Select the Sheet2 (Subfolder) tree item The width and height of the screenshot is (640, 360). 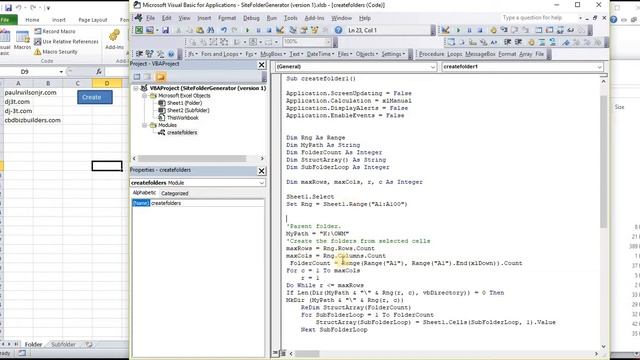click(184, 110)
